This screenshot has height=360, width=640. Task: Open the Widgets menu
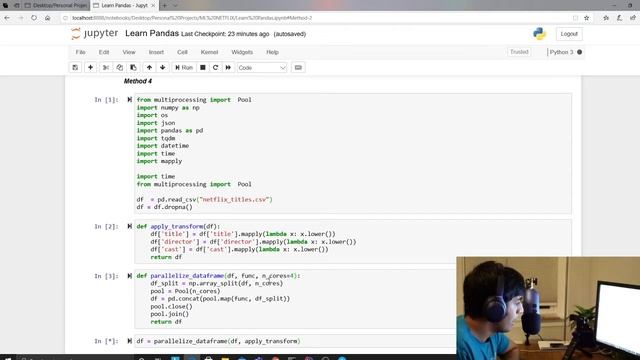pos(242,52)
